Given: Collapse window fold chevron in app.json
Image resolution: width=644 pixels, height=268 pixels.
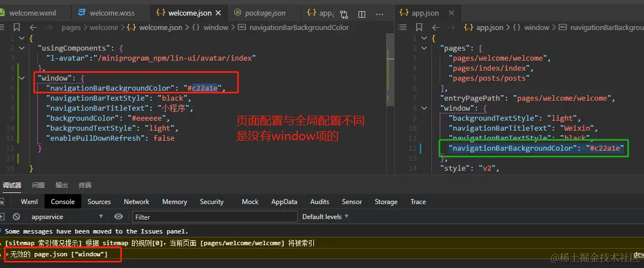Looking at the screenshot, I should pyautogui.click(x=424, y=108).
